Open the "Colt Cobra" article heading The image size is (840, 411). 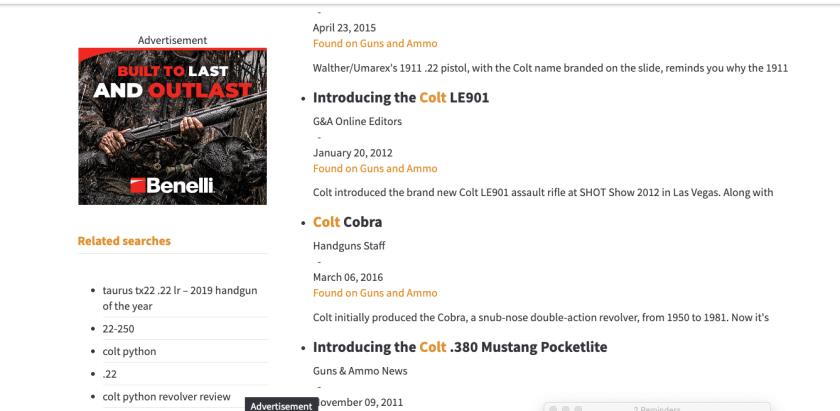pyautogui.click(x=347, y=222)
